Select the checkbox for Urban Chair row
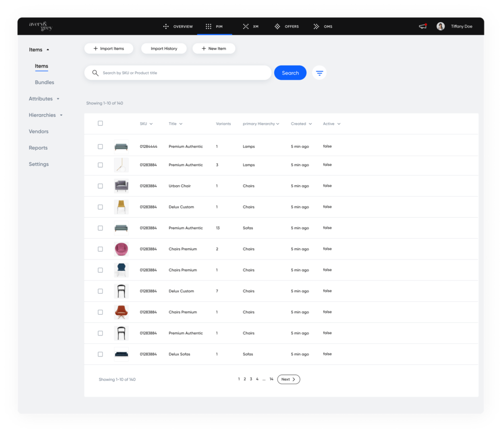 [x=100, y=186]
